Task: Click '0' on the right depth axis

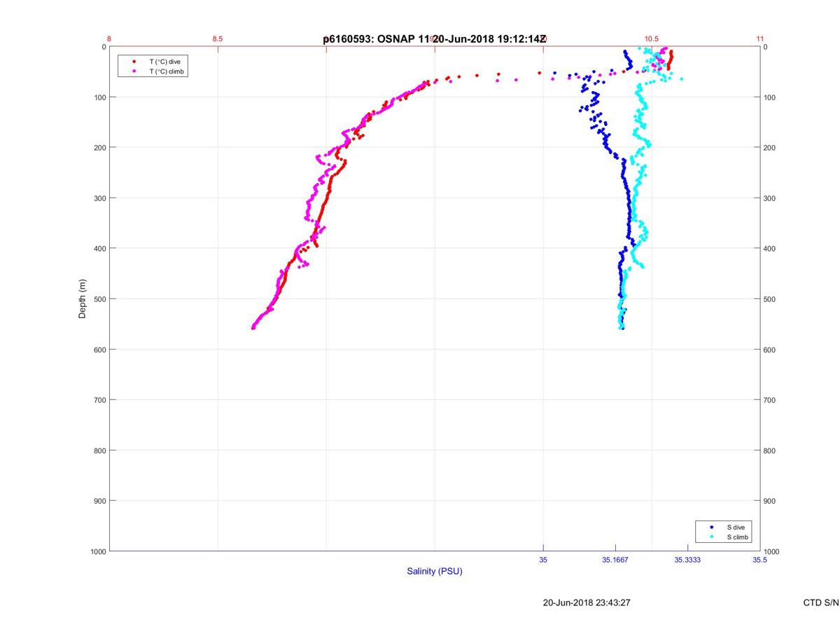Action: click(766, 47)
